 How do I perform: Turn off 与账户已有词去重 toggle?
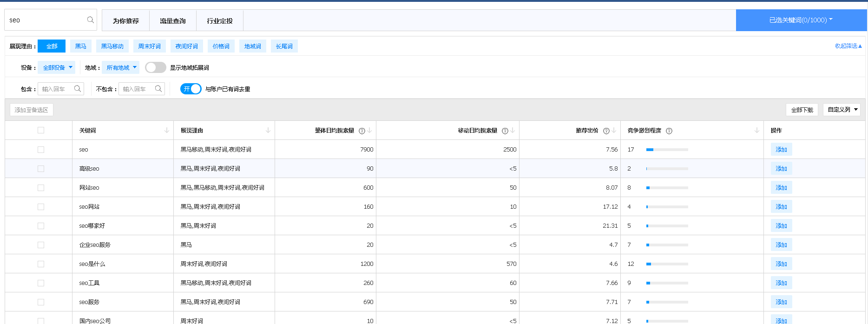tap(191, 89)
